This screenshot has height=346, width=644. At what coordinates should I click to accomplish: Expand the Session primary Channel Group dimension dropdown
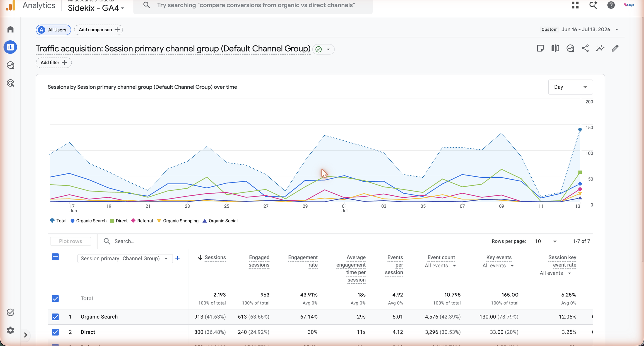pyautogui.click(x=125, y=258)
